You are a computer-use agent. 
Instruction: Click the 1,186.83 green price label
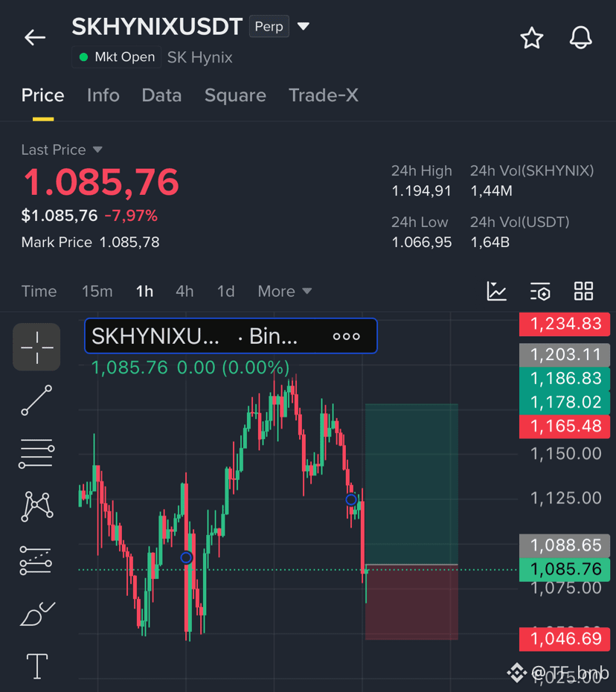(565, 379)
